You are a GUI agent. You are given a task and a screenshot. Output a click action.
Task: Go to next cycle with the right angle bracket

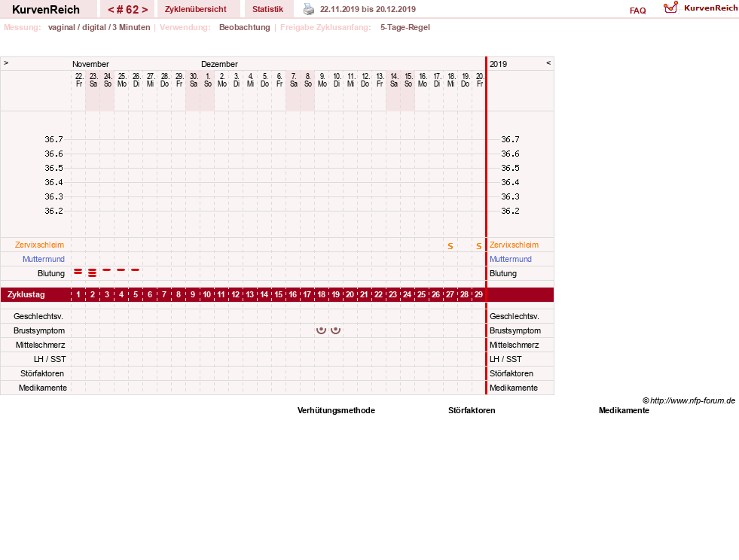click(145, 10)
